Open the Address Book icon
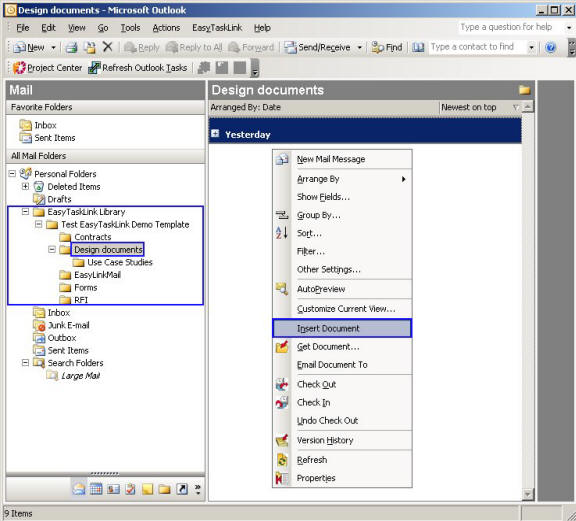576x521 pixels. [418, 47]
